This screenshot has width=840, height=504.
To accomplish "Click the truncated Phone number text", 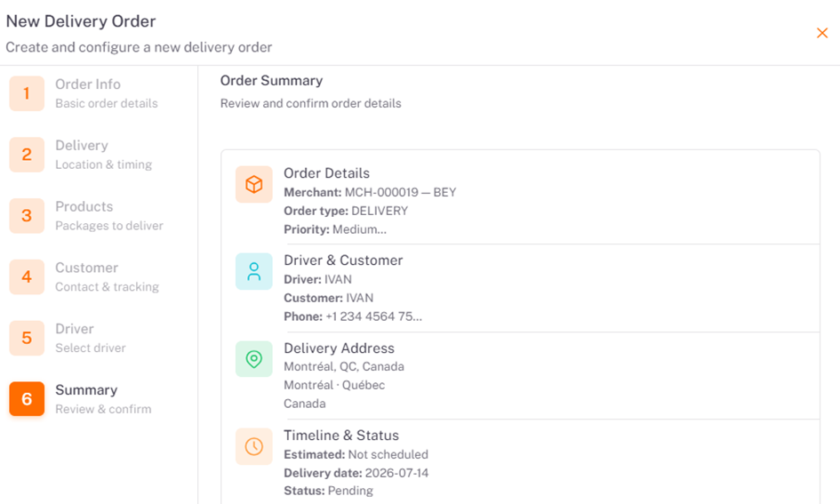I will (x=374, y=316).
